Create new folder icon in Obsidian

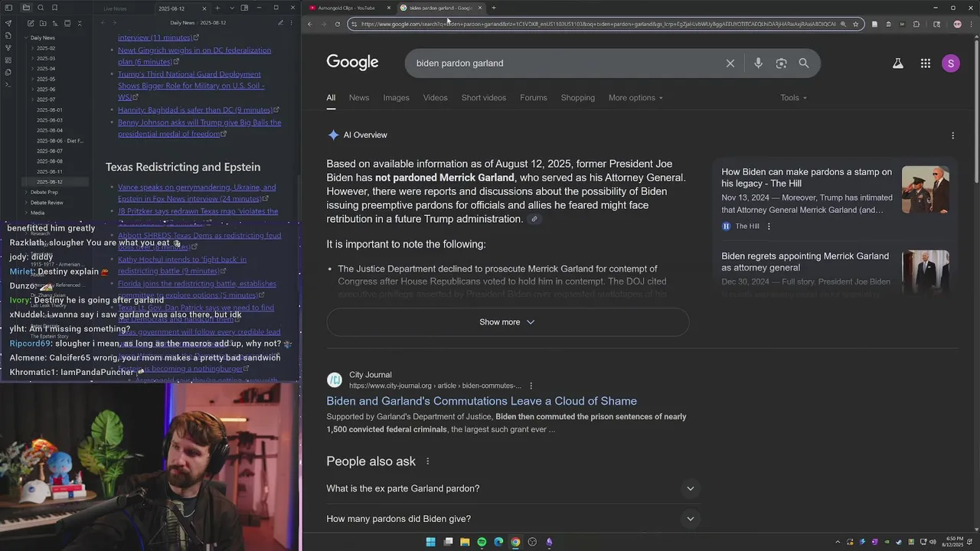click(42, 23)
